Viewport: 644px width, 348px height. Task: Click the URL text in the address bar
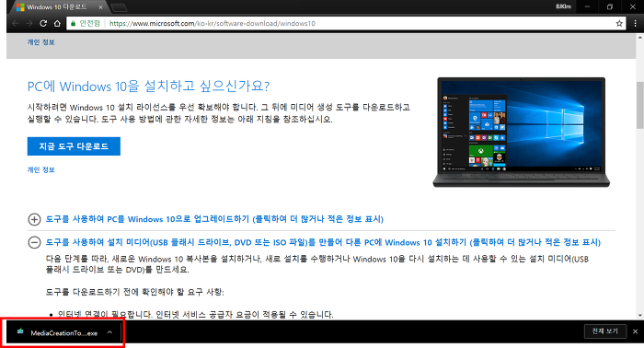213,23
